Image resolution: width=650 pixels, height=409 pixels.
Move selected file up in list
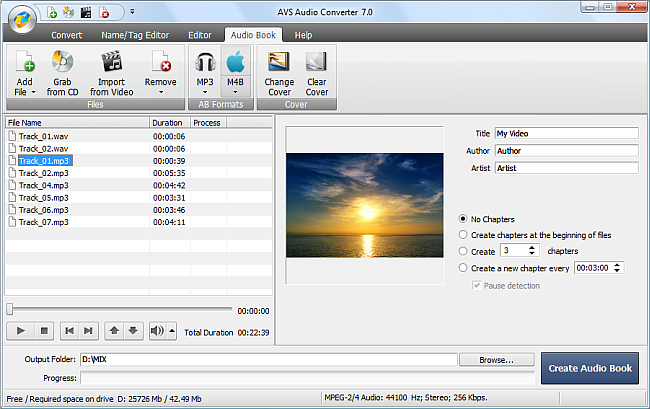(x=114, y=331)
